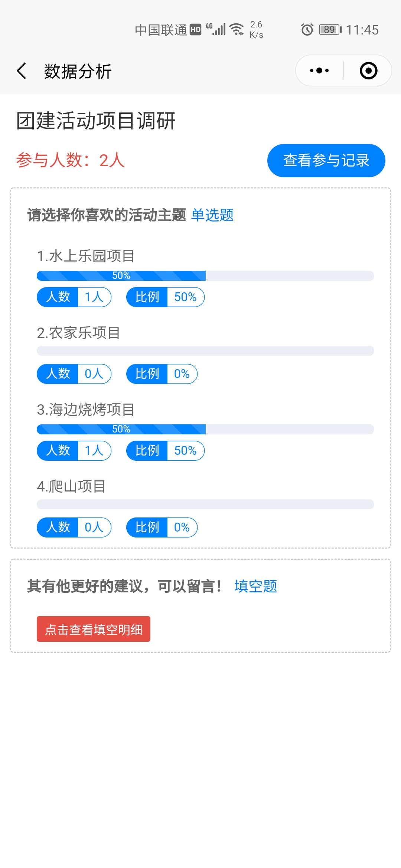Tap the battery indicator icon
This screenshot has height=868, width=401.
pos(330,29)
